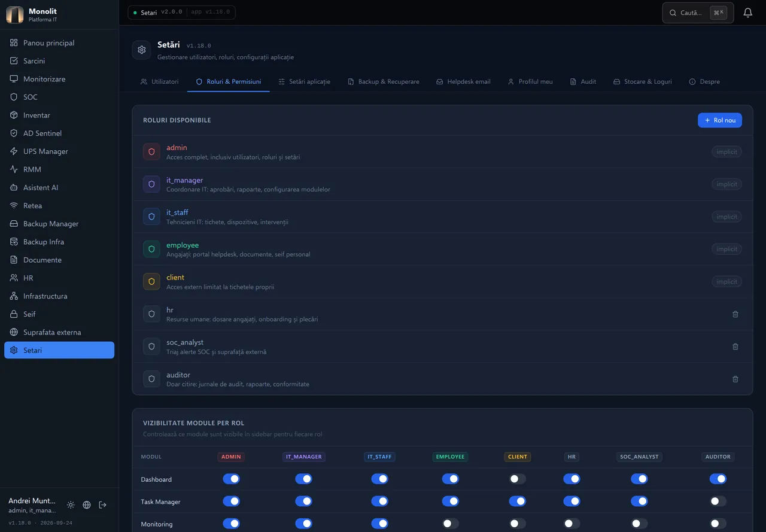
Task: Toggle Dashboard for HR role
Action: point(572,479)
